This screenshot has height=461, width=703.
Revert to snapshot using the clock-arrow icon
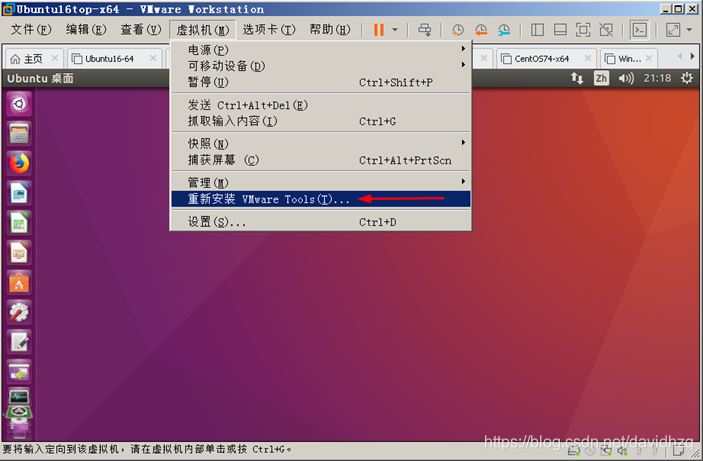(x=481, y=30)
